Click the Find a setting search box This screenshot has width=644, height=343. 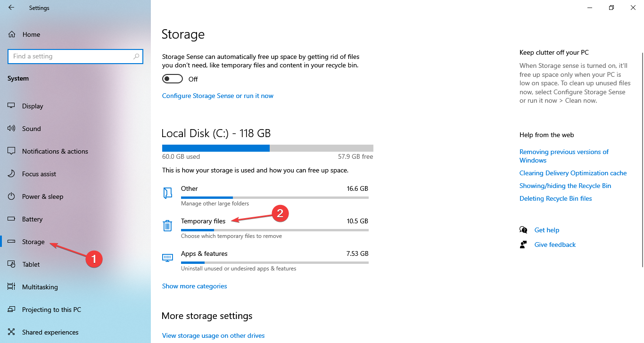71,57
